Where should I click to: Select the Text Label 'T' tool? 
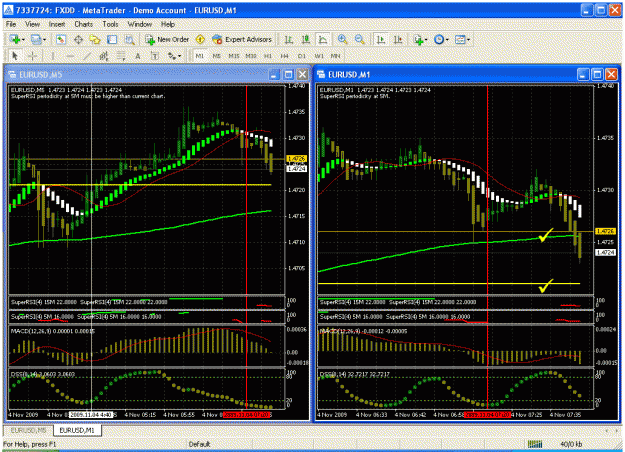point(155,56)
